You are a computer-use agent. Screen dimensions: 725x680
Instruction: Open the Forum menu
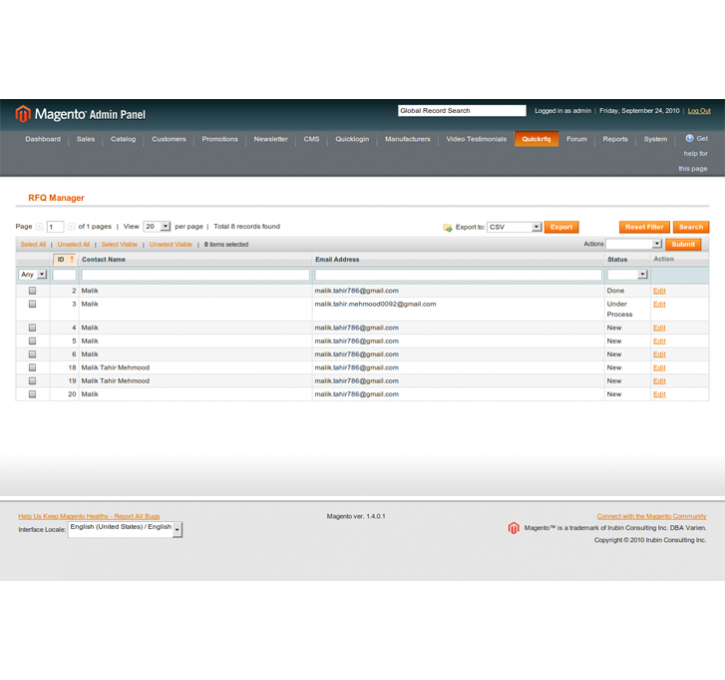point(577,139)
